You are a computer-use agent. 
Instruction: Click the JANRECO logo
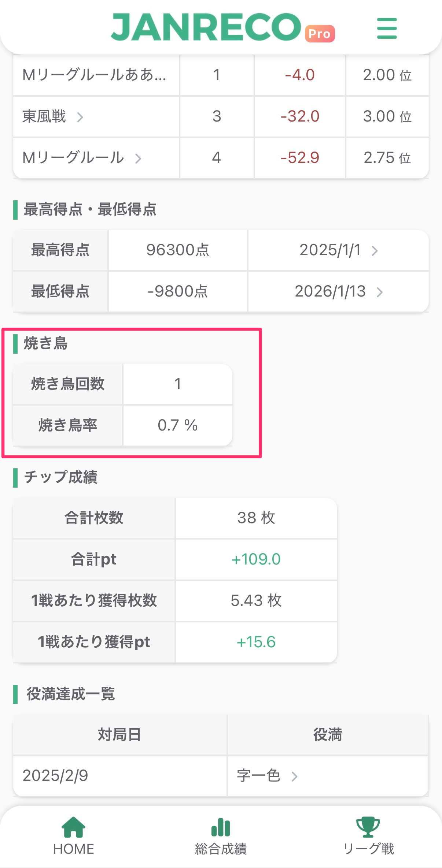click(206, 27)
